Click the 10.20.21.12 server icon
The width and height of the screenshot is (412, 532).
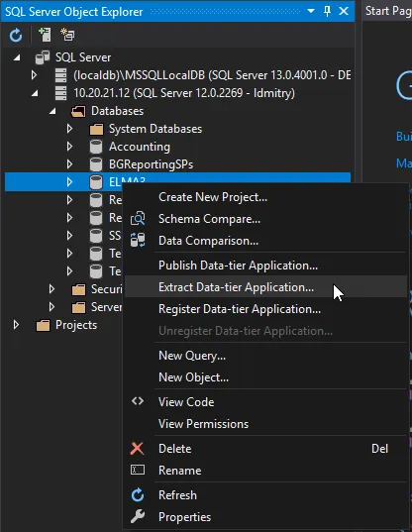[x=60, y=93]
